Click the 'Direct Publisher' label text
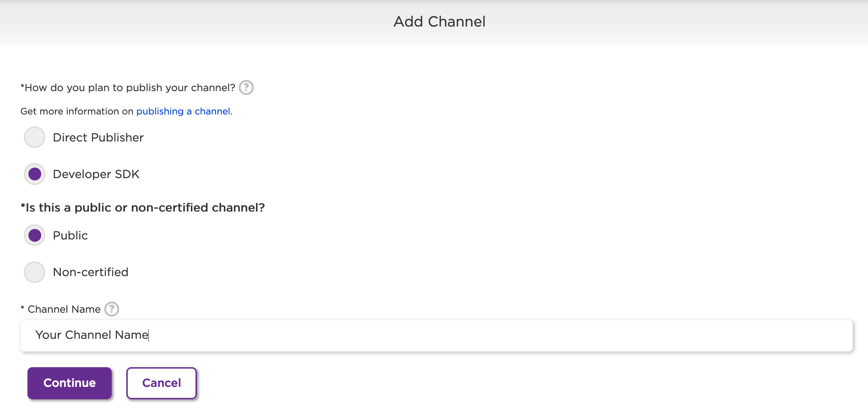 coord(98,137)
